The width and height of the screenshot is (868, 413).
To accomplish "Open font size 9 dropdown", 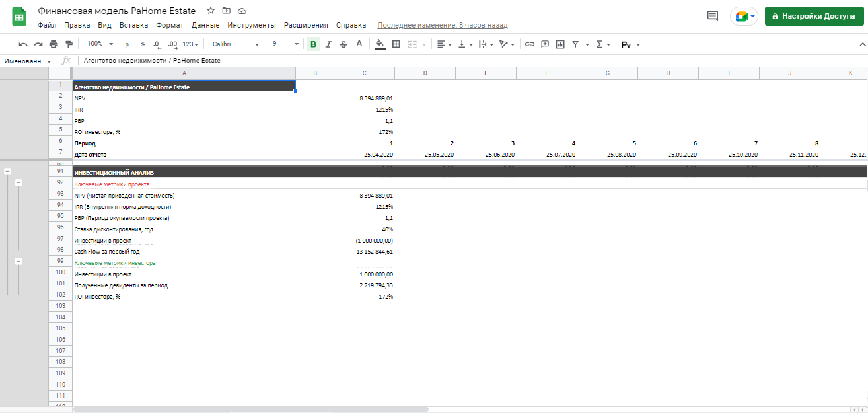I will [x=285, y=44].
